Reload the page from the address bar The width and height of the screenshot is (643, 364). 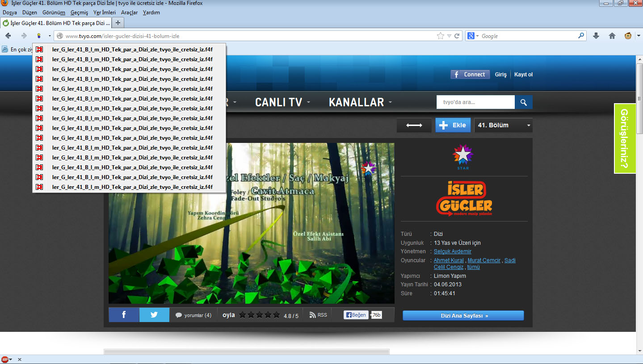click(x=457, y=36)
